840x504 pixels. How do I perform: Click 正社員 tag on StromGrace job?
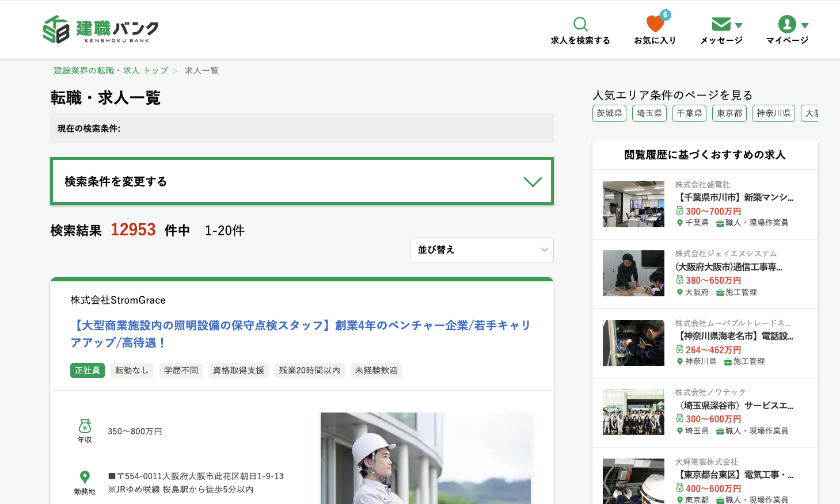tap(88, 371)
